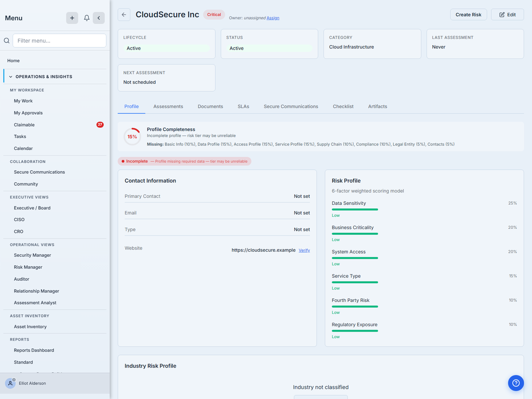
Task: Open the Risk Manager view in the sidebar
Action: pyautogui.click(x=28, y=267)
